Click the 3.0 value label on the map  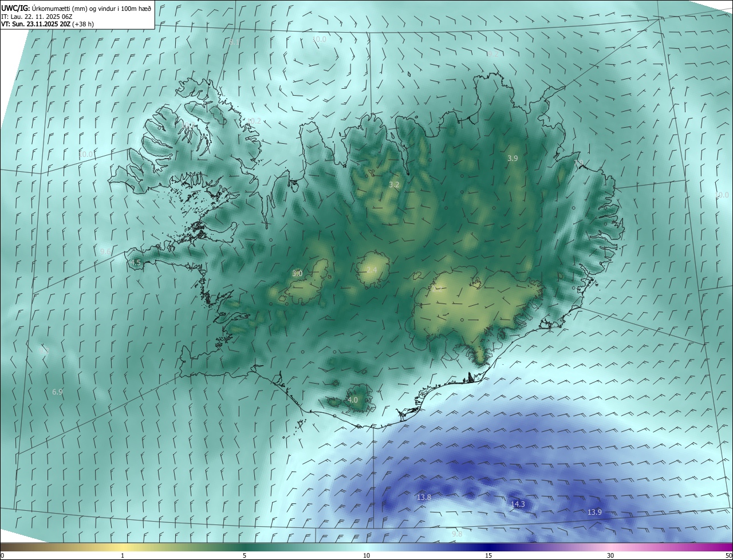pos(297,273)
